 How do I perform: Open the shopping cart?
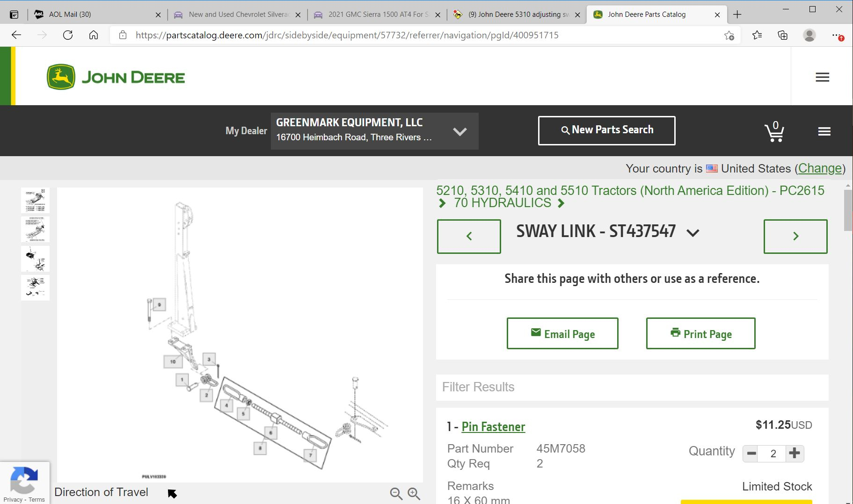click(x=774, y=131)
